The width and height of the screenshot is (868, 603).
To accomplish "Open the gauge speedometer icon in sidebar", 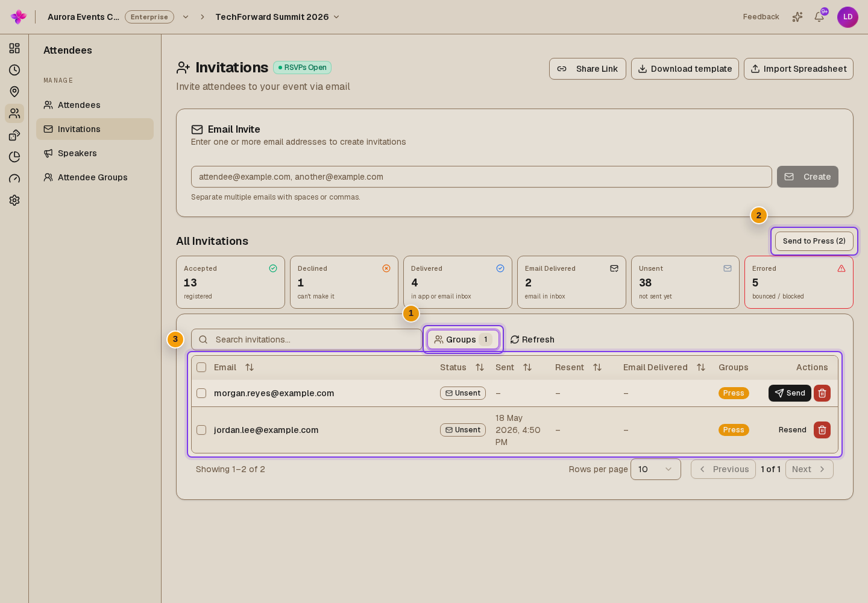I will tap(14, 178).
